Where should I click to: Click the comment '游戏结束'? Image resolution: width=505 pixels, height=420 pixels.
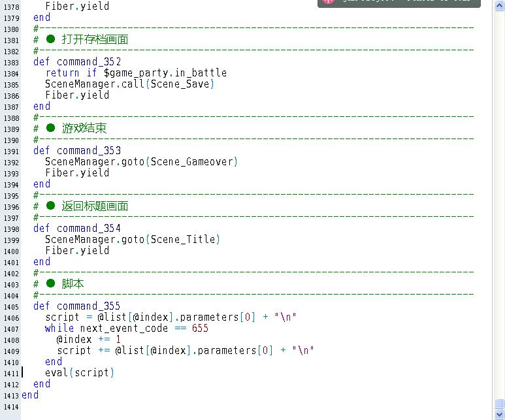[84, 128]
